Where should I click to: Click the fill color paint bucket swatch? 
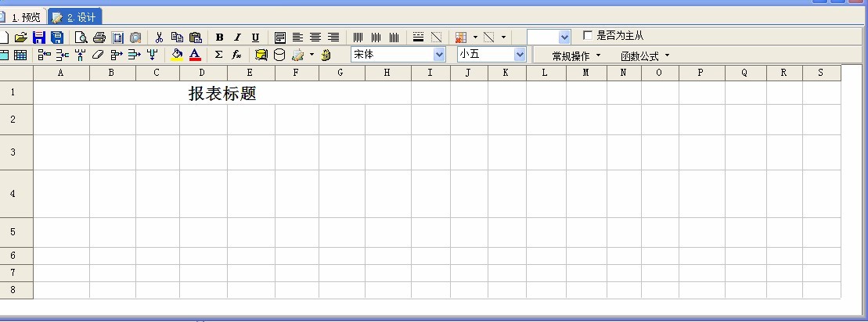click(x=177, y=55)
